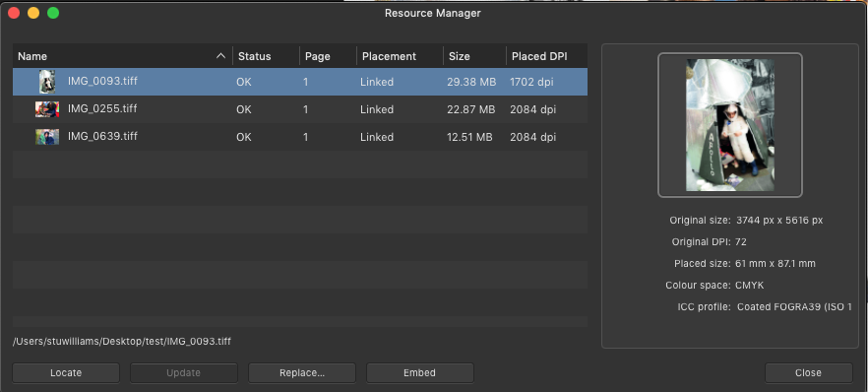Select the IMG_0639.tiff thumbnail icon

(x=47, y=137)
